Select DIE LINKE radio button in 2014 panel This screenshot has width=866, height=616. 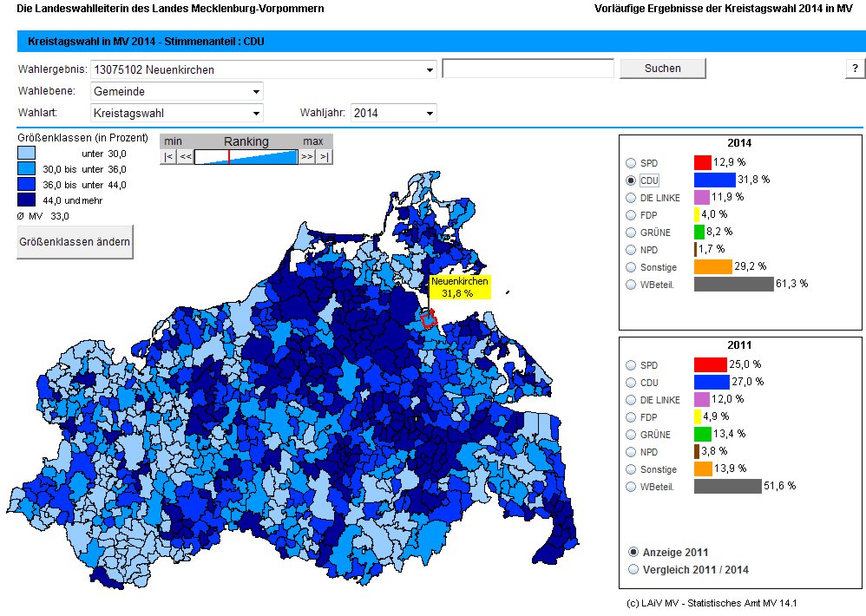click(x=631, y=198)
